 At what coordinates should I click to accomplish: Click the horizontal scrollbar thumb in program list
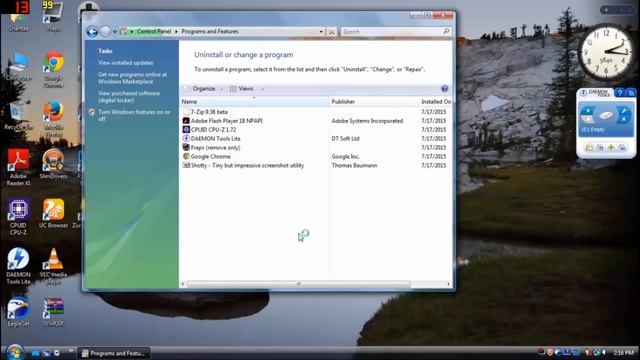(298, 284)
